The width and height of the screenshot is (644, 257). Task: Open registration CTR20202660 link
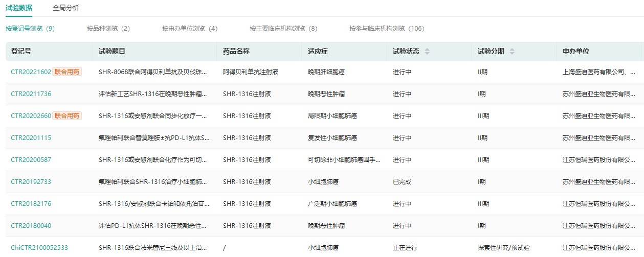pyautogui.click(x=31, y=116)
